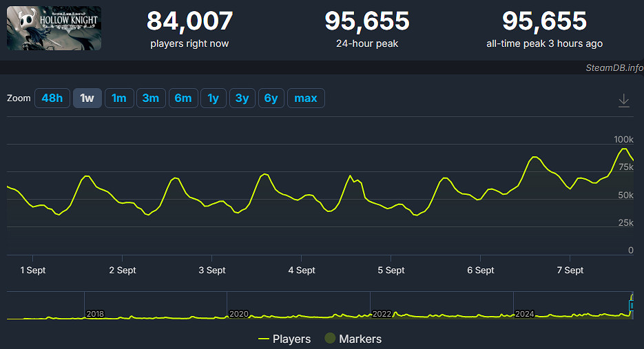644x349 pixels.
Task: Download chart data via download icon
Action: (623, 101)
